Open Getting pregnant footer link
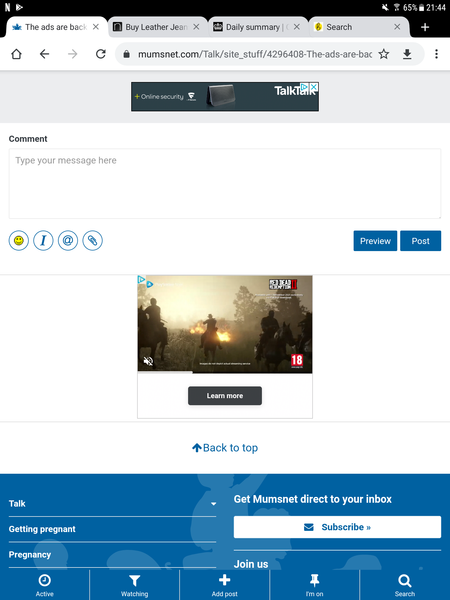Screen dimensions: 450x600 [42, 529]
